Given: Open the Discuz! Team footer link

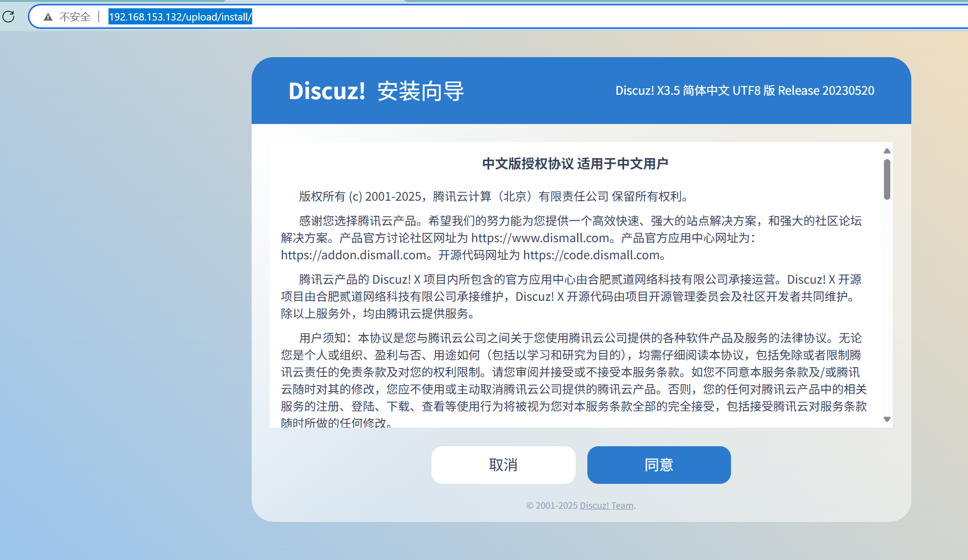Looking at the screenshot, I should click(x=606, y=506).
